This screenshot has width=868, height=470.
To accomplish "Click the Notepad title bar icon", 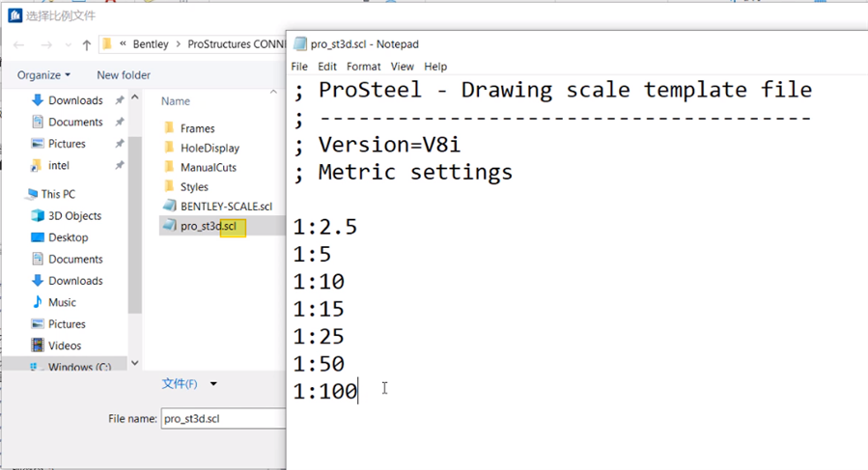I will [300, 43].
